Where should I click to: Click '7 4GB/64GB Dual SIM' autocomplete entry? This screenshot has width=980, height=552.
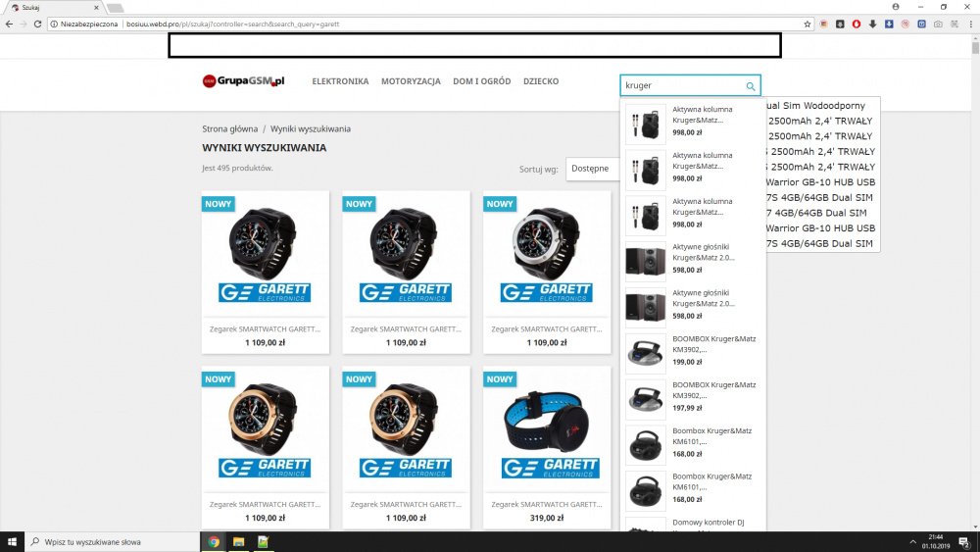click(x=816, y=213)
